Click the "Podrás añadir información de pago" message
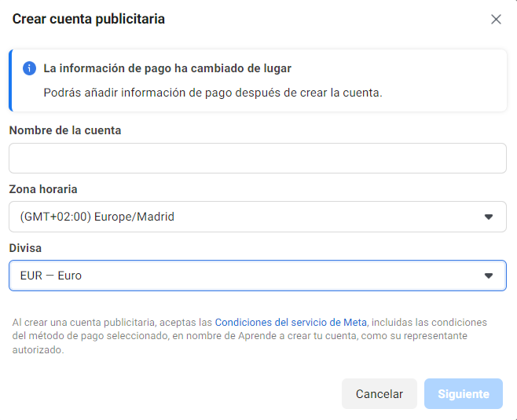The image size is (517, 420). (212, 93)
